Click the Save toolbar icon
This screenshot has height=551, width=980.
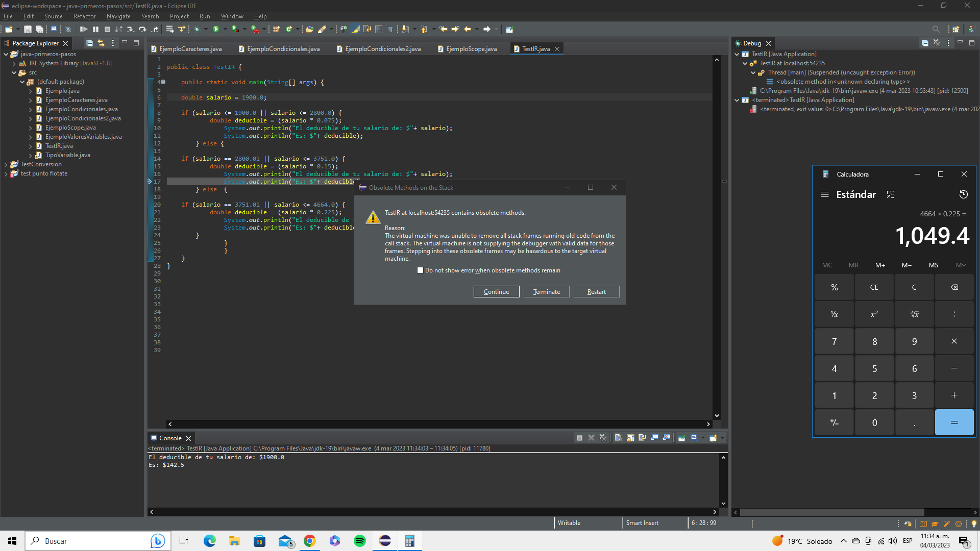coord(28,29)
